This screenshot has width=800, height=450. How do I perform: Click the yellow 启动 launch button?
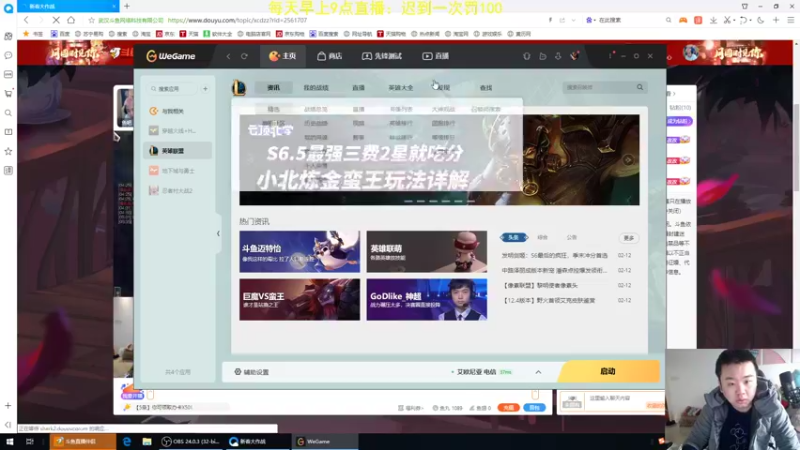[608, 371]
